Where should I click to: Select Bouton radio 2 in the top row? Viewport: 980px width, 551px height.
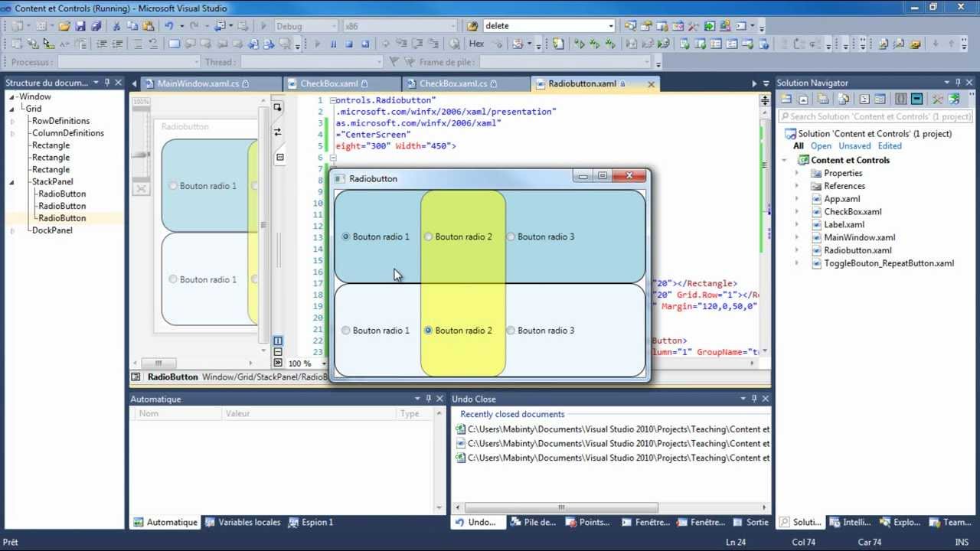[x=458, y=236]
